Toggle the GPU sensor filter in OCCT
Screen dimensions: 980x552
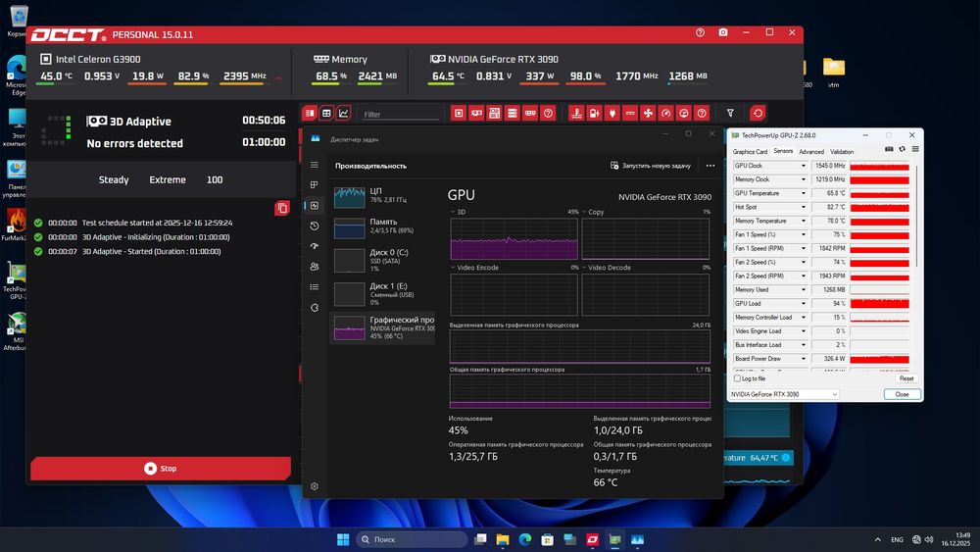click(476, 113)
